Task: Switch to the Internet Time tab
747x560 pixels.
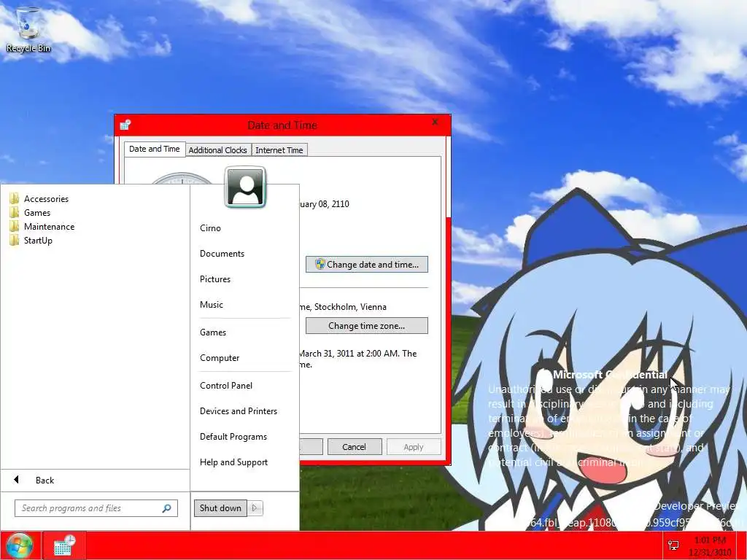Action: click(x=279, y=150)
